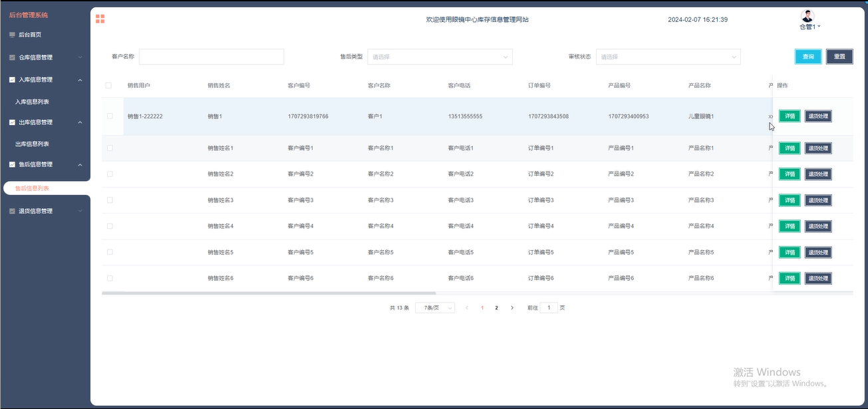The width and height of the screenshot is (868, 409).
Task: Check the 销售姓名3 row checkbox
Action: (110, 200)
